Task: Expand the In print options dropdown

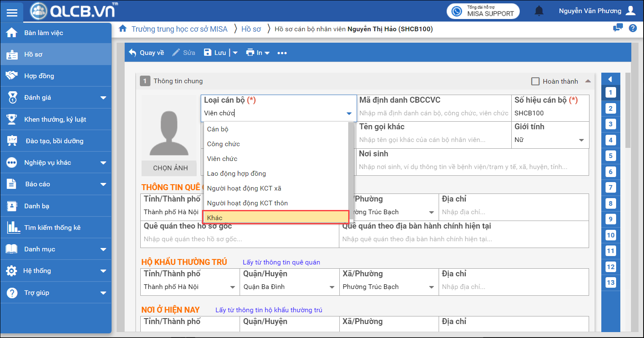Action: (x=267, y=53)
